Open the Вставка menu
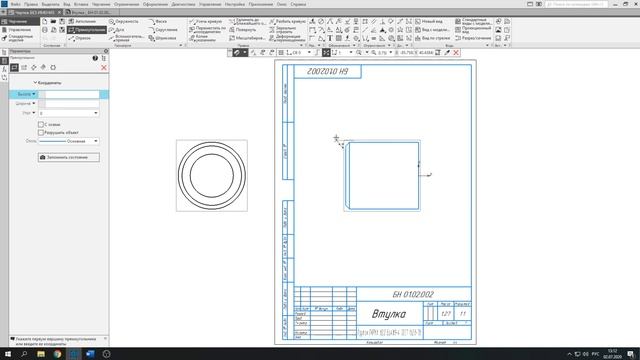Viewport: 640px width, 360px height. pos(81,4)
